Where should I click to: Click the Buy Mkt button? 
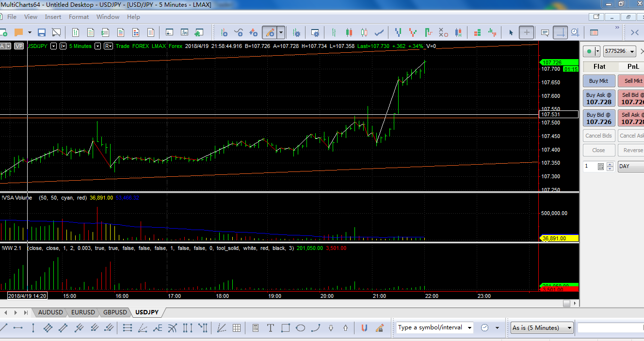598,81
